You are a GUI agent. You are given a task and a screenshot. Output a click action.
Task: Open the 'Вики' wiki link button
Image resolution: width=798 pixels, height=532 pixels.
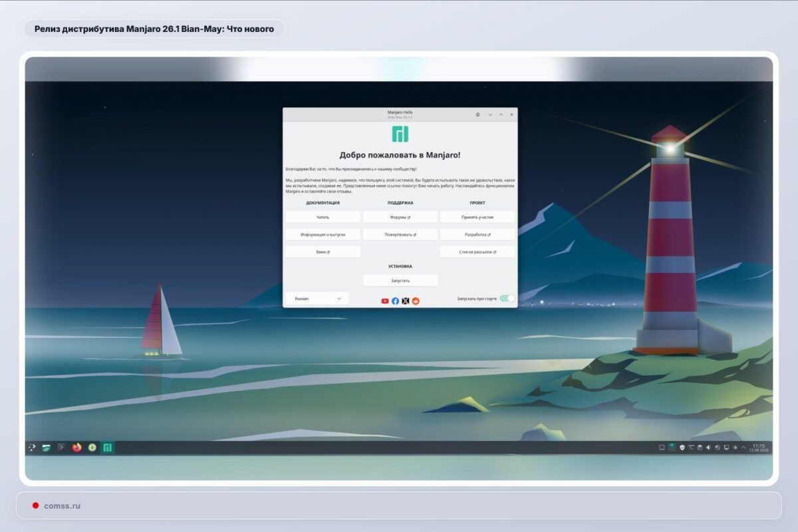(x=323, y=252)
